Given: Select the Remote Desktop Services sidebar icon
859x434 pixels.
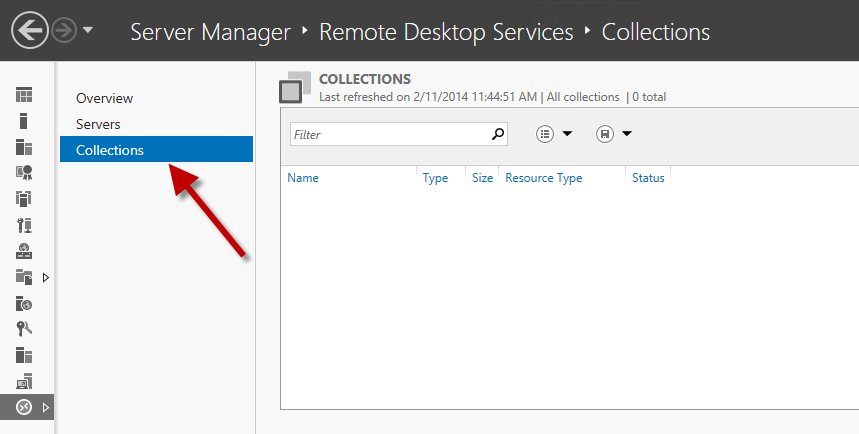Looking at the screenshot, I should pos(24,407).
